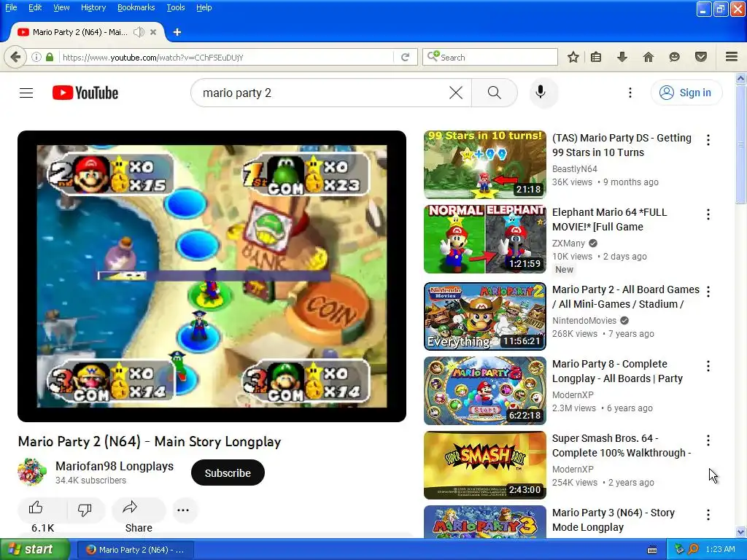Open a new tab with plus button

coord(177,32)
